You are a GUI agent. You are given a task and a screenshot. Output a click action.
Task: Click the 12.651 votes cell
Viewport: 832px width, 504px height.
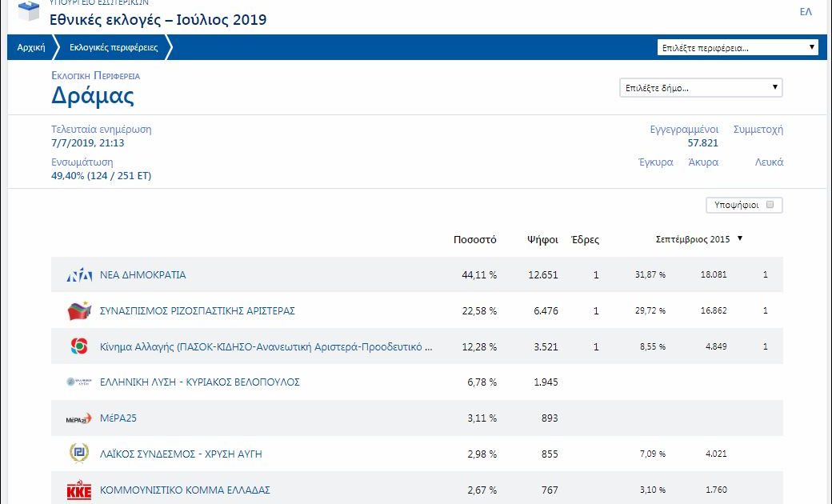coord(543,275)
